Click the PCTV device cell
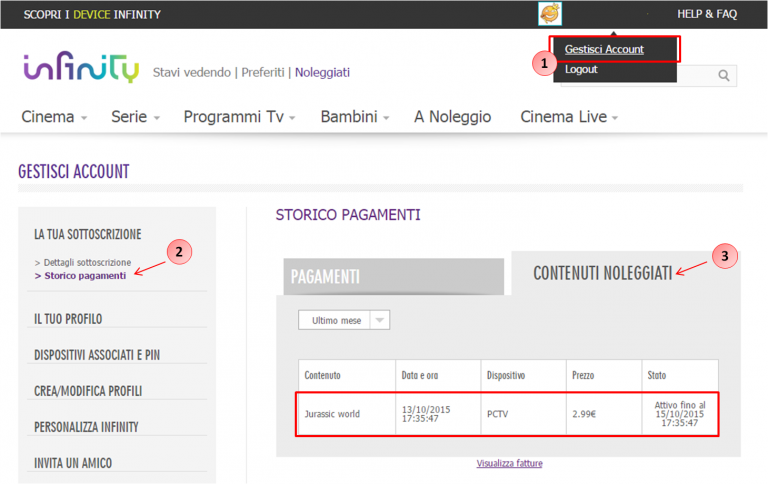This screenshot has width=768, height=484. pyautogui.click(x=523, y=414)
